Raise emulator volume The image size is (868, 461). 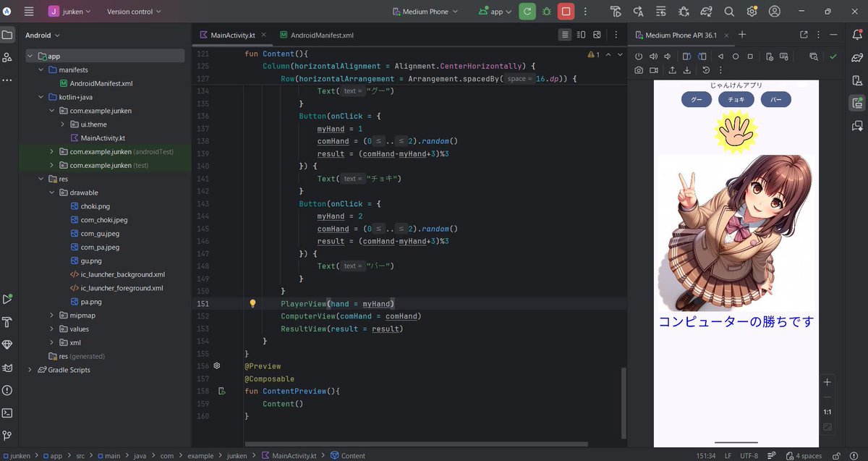[x=653, y=56]
